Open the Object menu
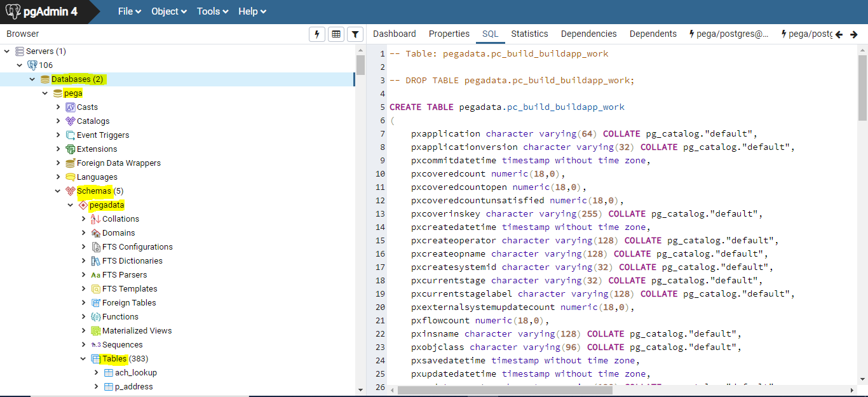Image resolution: width=868 pixels, height=397 pixels. (166, 11)
